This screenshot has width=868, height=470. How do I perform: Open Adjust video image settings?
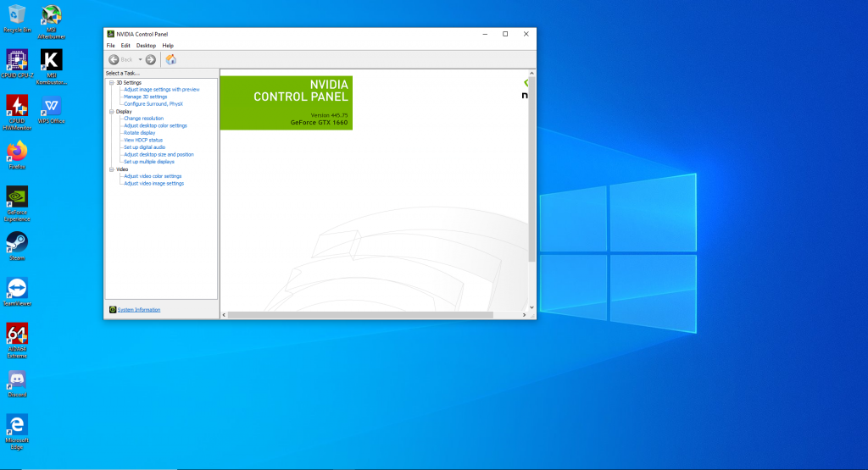[154, 183]
